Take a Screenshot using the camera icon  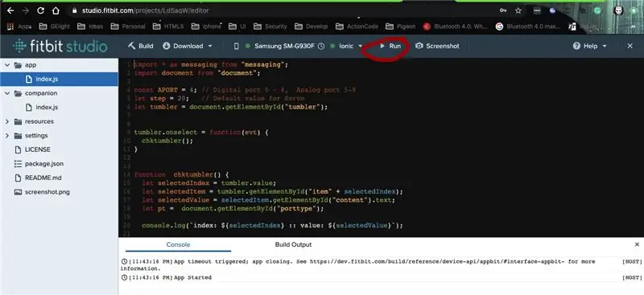point(437,46)
